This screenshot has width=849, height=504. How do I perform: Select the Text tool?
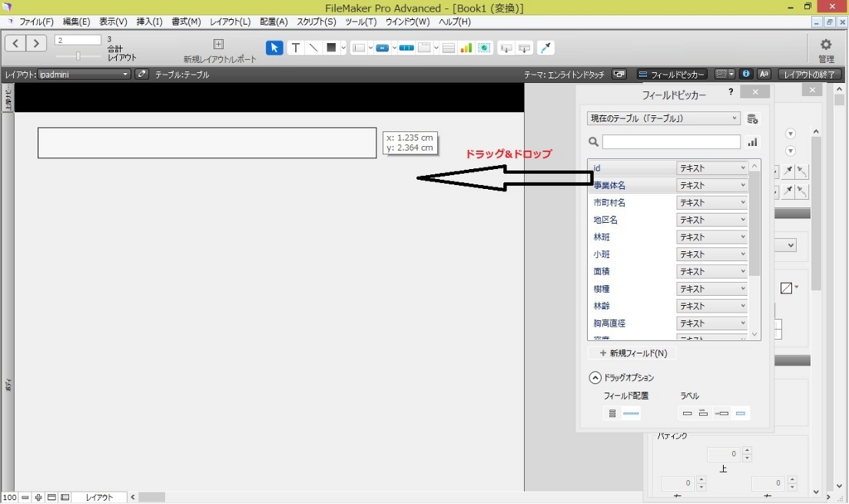click(296, 47)
